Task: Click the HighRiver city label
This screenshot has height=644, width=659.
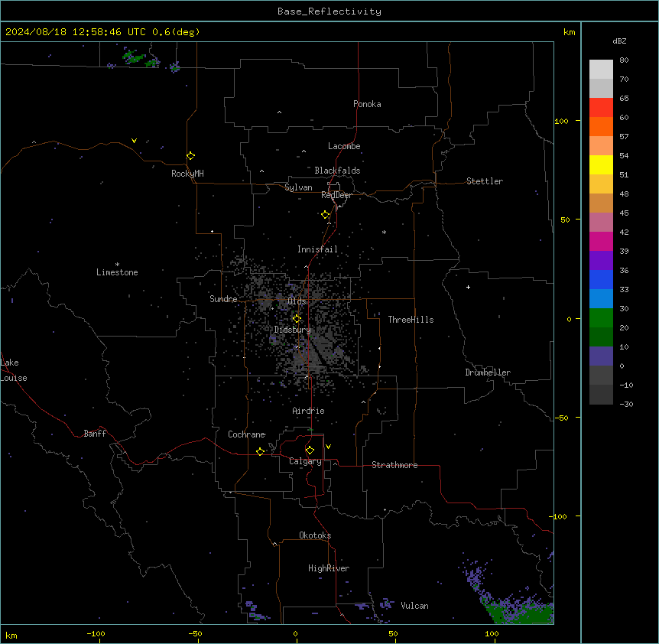Action: (329, 568)
